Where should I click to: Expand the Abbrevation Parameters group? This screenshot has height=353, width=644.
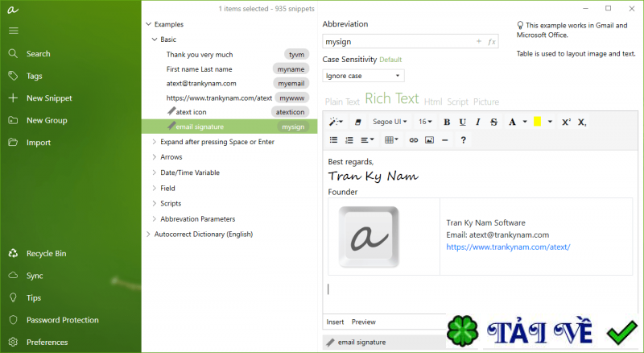coord(155,219)
